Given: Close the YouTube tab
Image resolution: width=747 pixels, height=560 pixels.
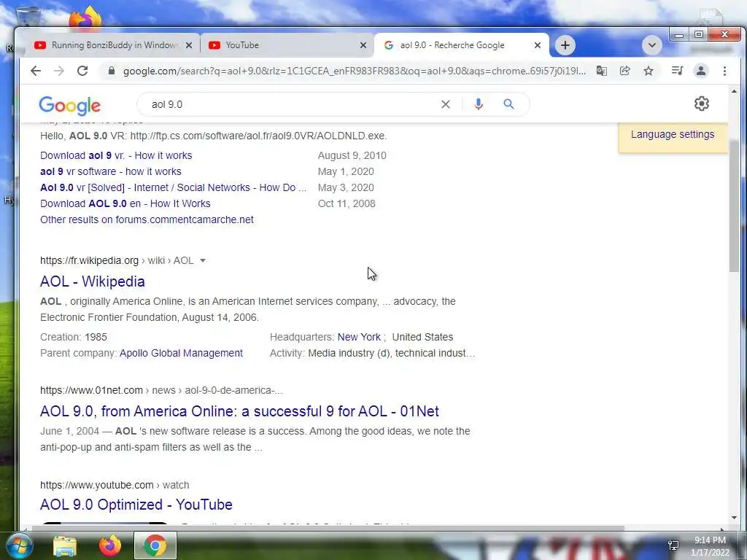Looking at the screenshot, I should 363,45.
